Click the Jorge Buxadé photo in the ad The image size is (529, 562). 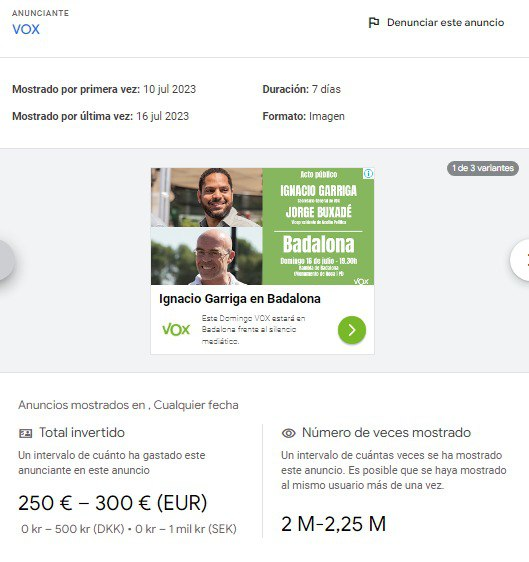207,256
